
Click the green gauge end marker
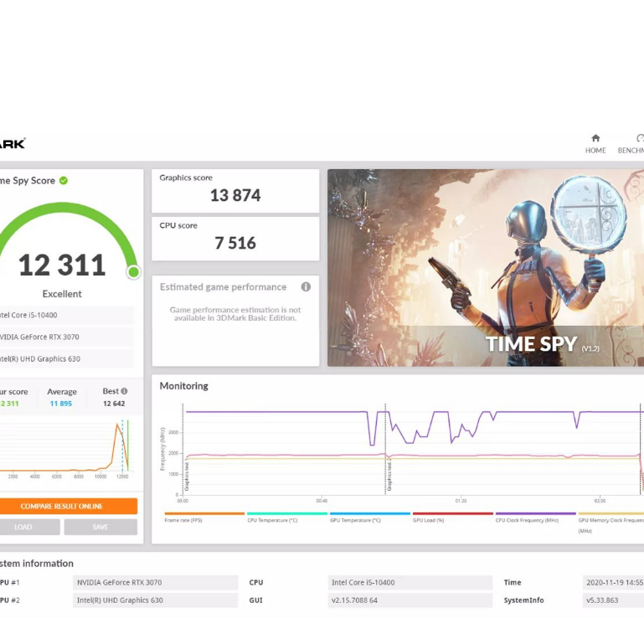point(133,271)
